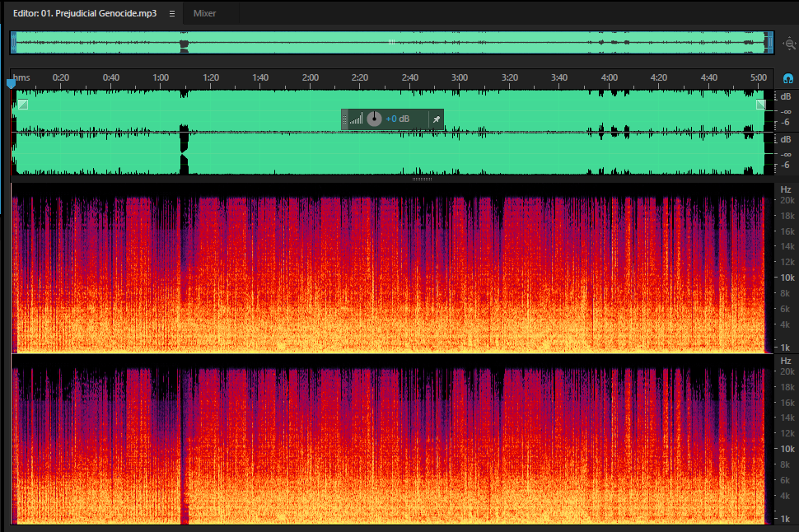Click the 5:00 mark on the ruler

point(759,77)
